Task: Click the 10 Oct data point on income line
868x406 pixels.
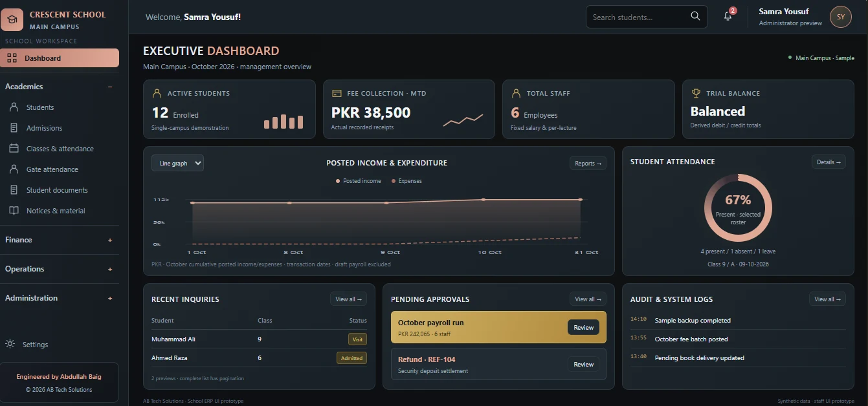Action: (x=484, y=200)
